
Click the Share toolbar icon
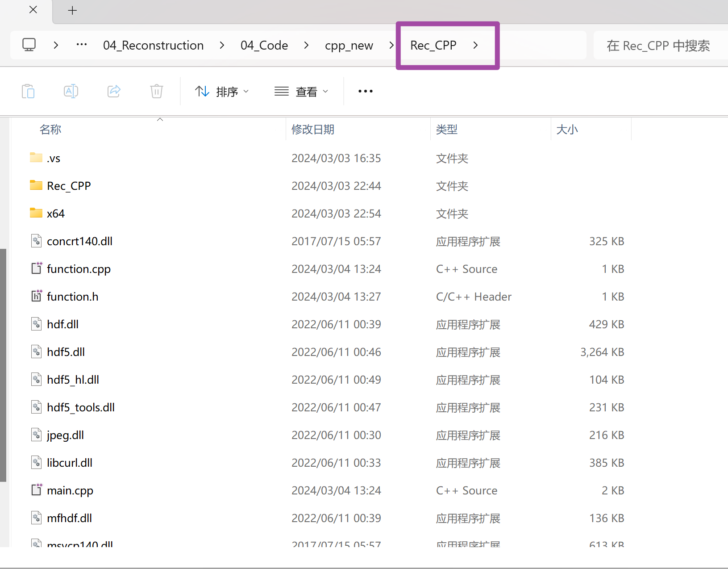tap(114, 91)
